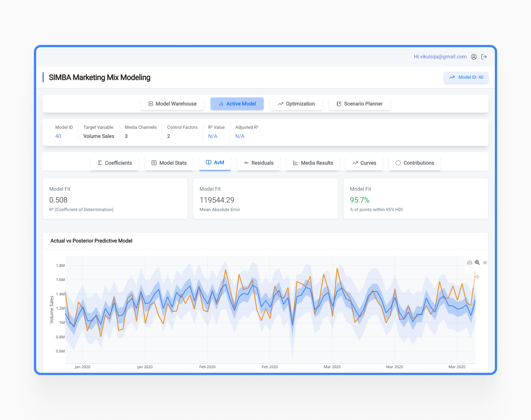
Task: Go to the Scenario Planner tab
Action: pyautogui.click(x=359, y=103)
